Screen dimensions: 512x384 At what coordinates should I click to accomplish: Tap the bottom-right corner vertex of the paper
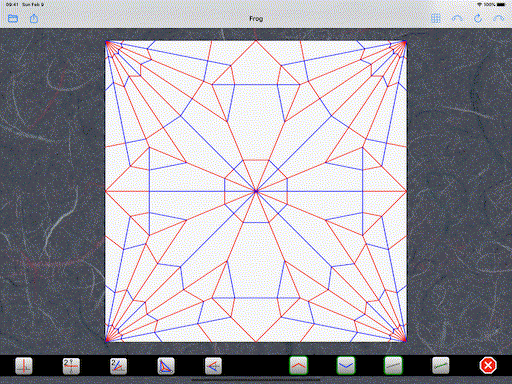point(406,342)
